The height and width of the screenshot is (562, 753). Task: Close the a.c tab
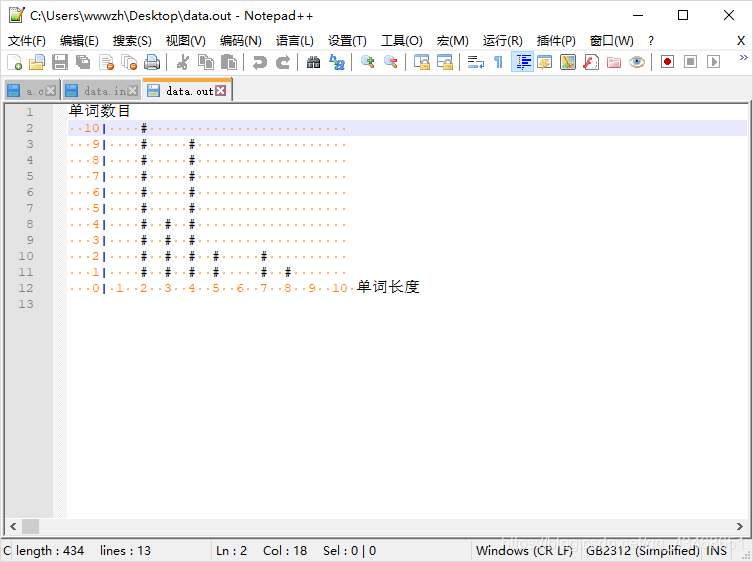50,91
